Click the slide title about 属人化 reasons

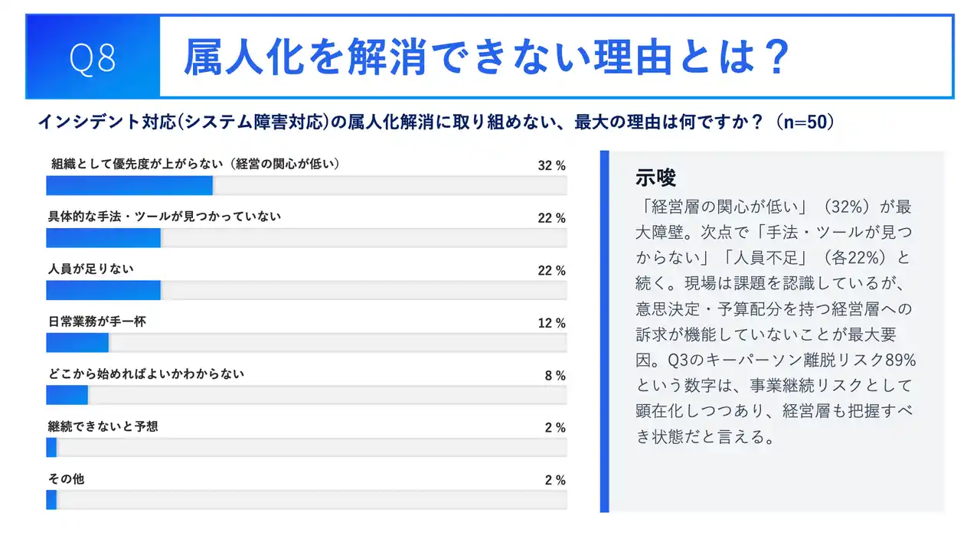tap(485, 57)
